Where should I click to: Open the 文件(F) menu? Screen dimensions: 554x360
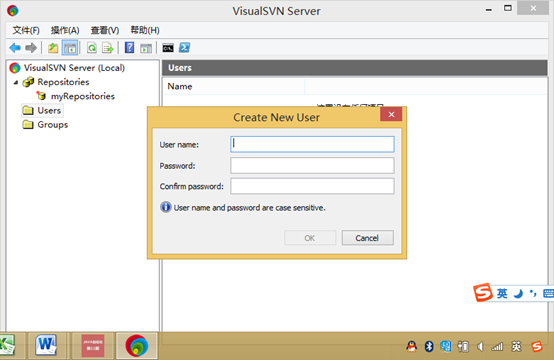pyautogui.click(x=26, y=30)
